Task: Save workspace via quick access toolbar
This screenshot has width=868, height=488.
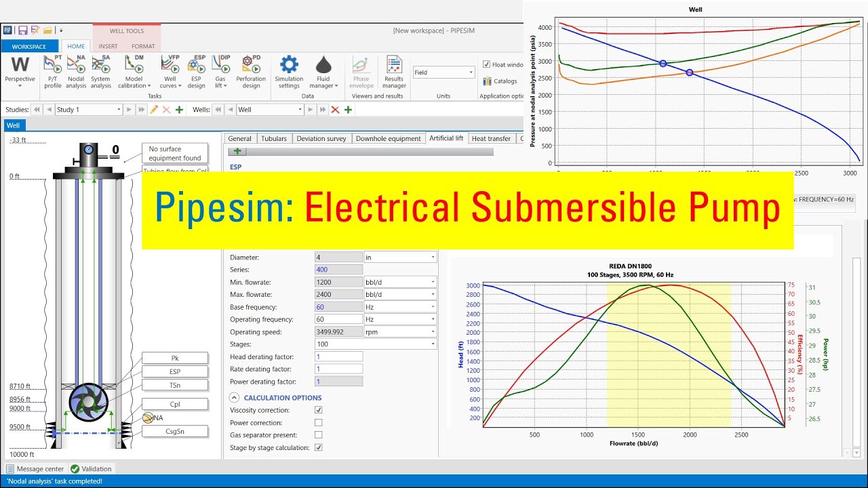Action: (x=22, y=30)
